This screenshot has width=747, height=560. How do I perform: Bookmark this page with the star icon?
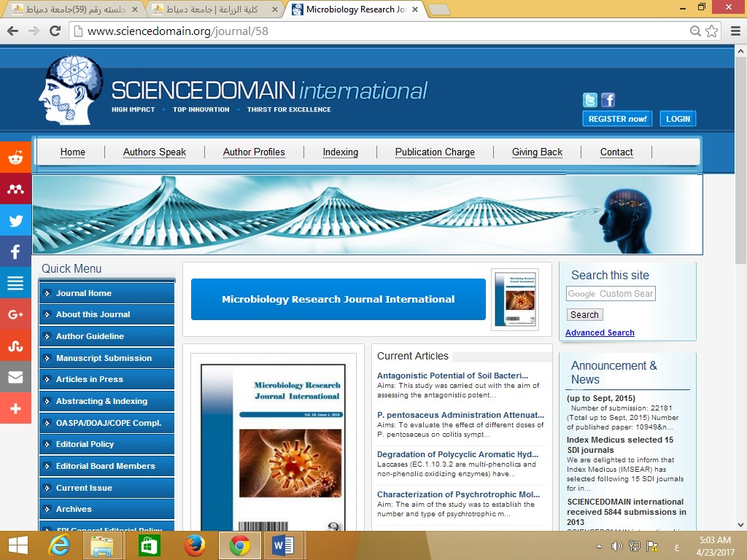tap(712, 31)
